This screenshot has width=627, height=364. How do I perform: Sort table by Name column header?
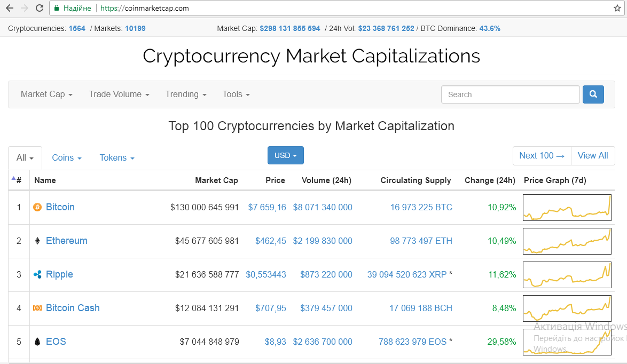point(45,180)
